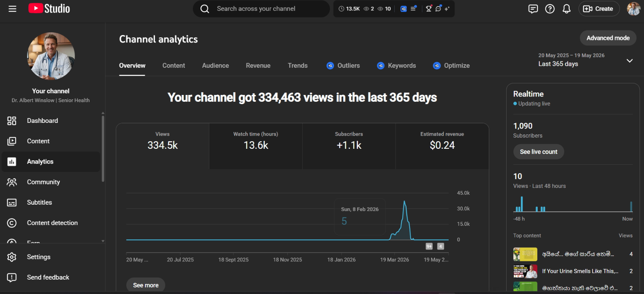Click Send feedback in the sidebar
This screenshot has height=294, width=644.
tap(51, 277)
